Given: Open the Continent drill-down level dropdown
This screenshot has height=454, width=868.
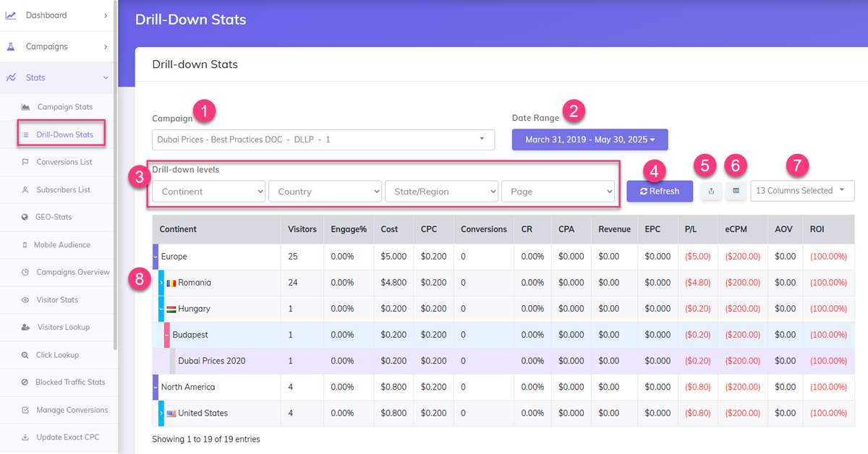Looking at the screenshot, I should pyautogui.click(x=208, y=192).
